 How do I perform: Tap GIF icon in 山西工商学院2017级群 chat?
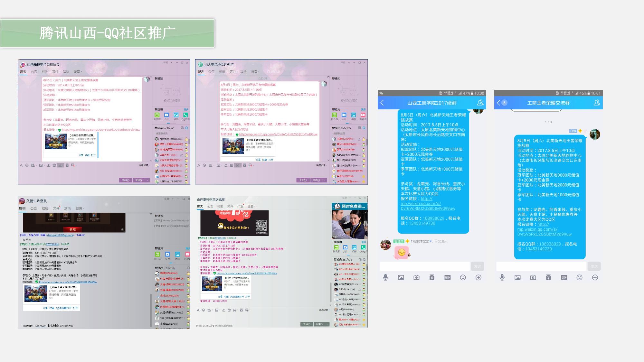click(447, 277)
